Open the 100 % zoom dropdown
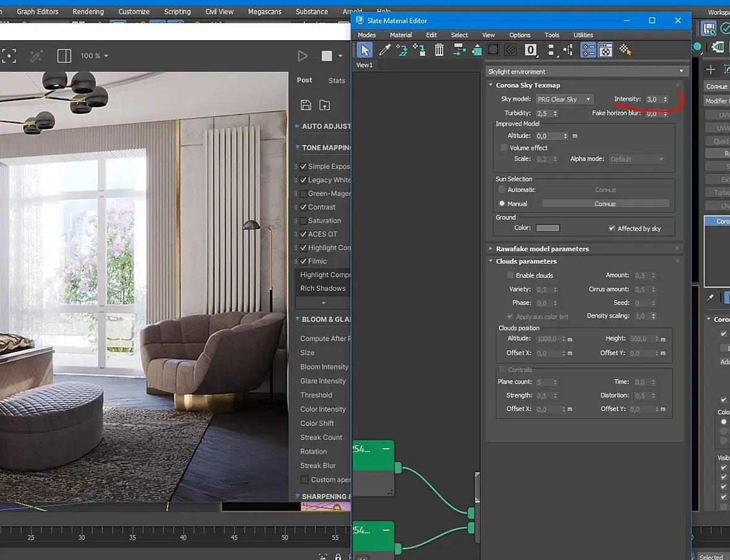This screenshot has width=730, height=560. pyautogui.click(x=95, y=56)
